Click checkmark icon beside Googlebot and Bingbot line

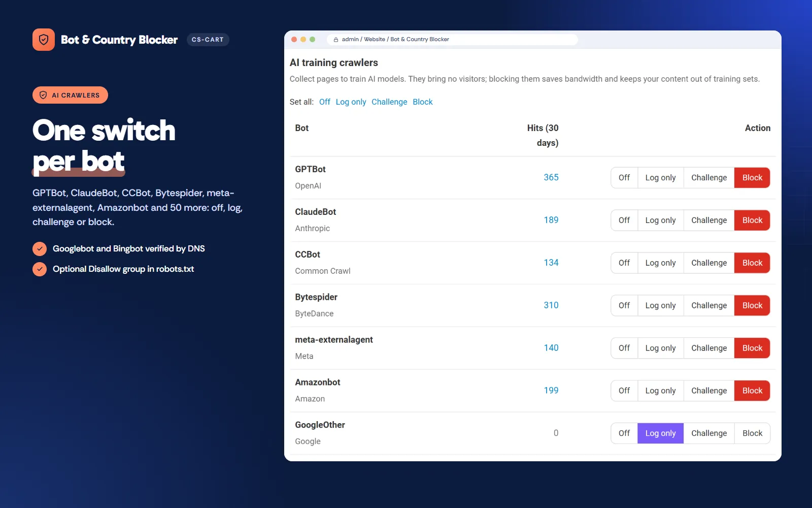(40, 249)
